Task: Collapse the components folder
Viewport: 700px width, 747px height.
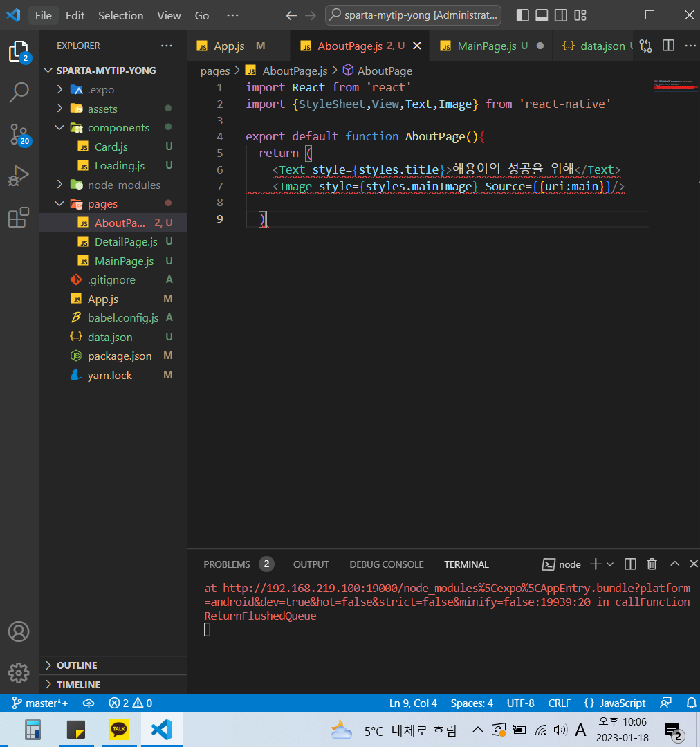Action: pos(113,128)
